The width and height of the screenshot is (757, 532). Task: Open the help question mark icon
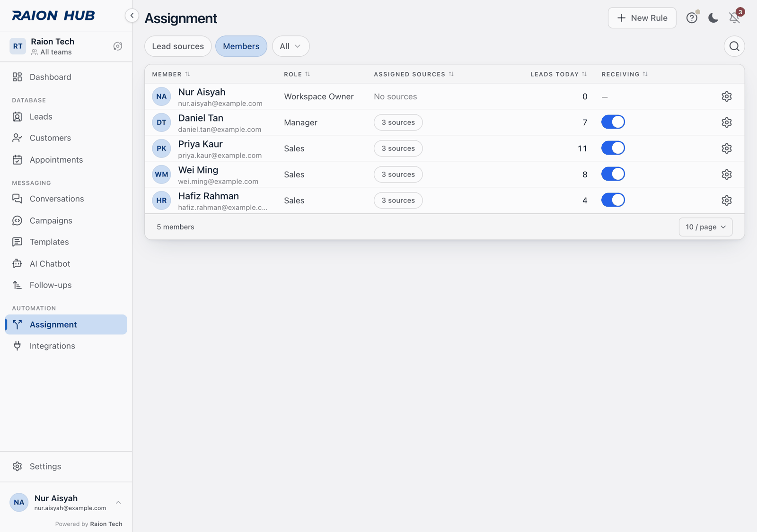coord(692,18)
